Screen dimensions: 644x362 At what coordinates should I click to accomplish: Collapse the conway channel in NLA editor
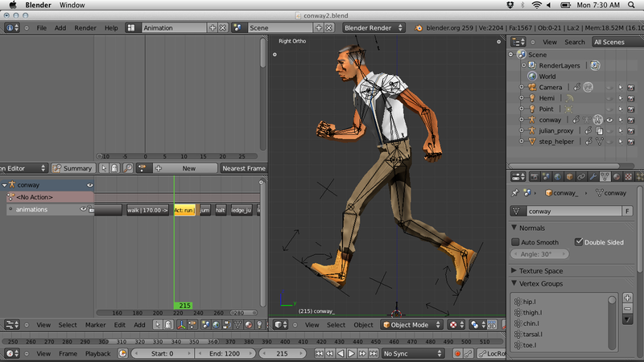tap(5, 185)
